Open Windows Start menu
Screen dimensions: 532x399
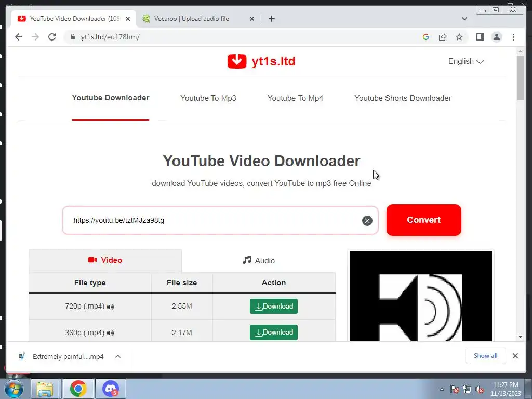pos(14,389)
